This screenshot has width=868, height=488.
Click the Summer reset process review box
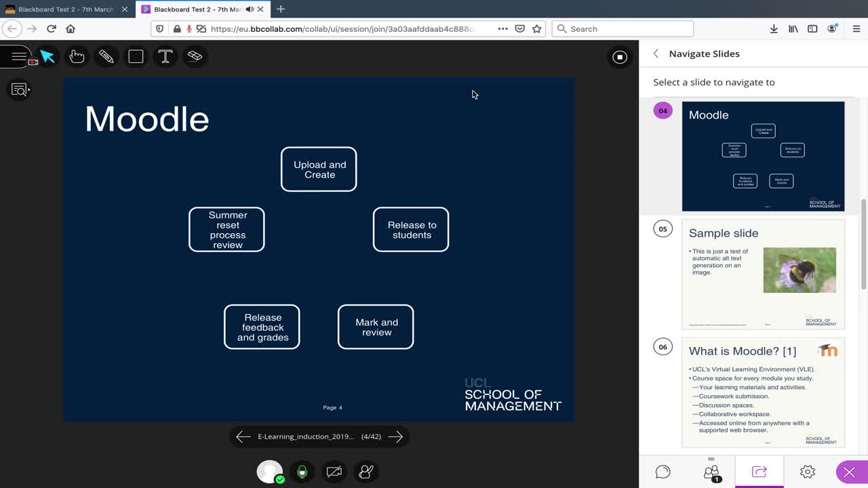(x=226, y=230)
